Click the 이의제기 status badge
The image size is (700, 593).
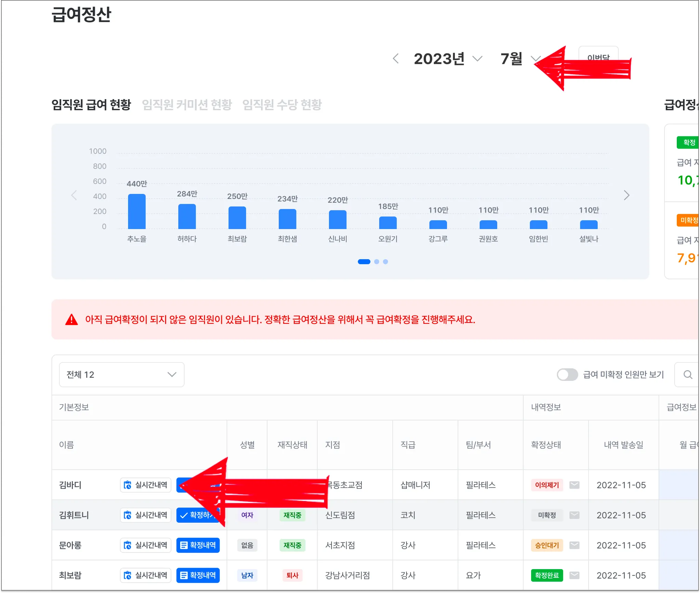coord(547,485)
